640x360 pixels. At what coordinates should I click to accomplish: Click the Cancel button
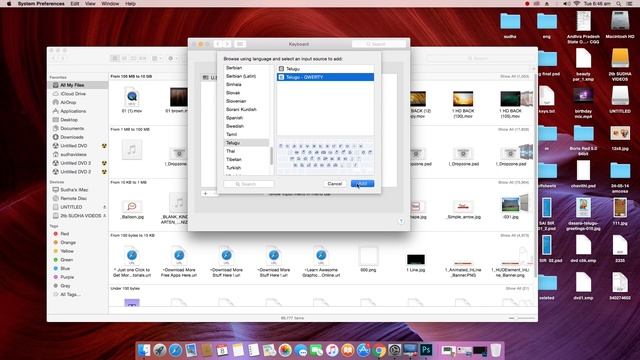[x=335, y=184]
